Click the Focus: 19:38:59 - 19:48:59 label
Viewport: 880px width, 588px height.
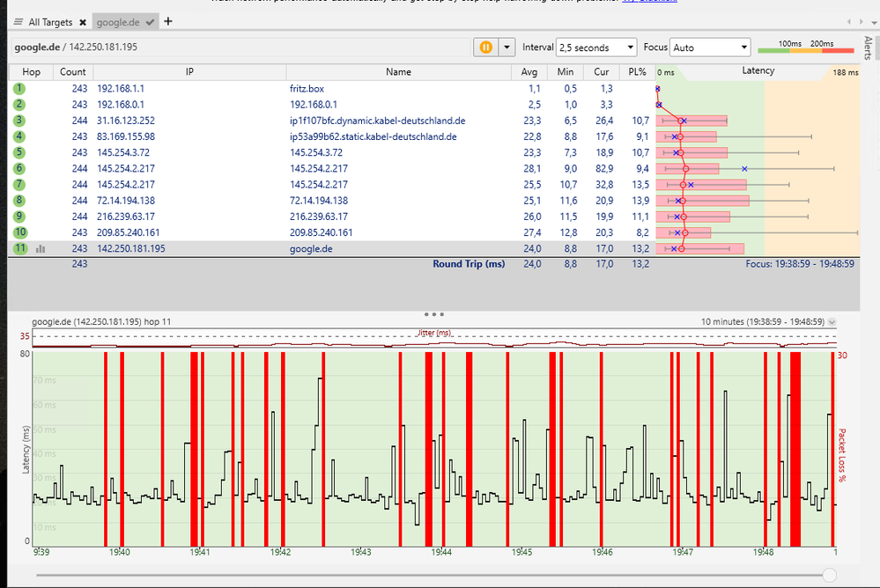800,264
